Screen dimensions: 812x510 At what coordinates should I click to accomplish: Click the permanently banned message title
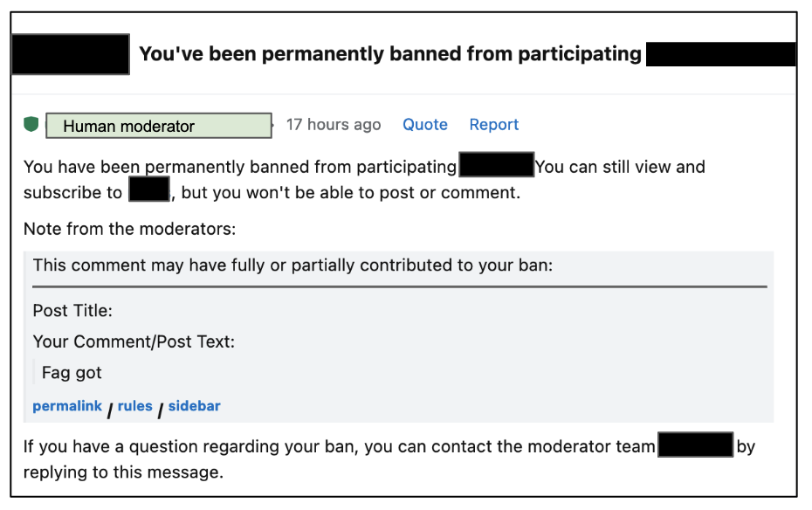[x=390, y=54]
